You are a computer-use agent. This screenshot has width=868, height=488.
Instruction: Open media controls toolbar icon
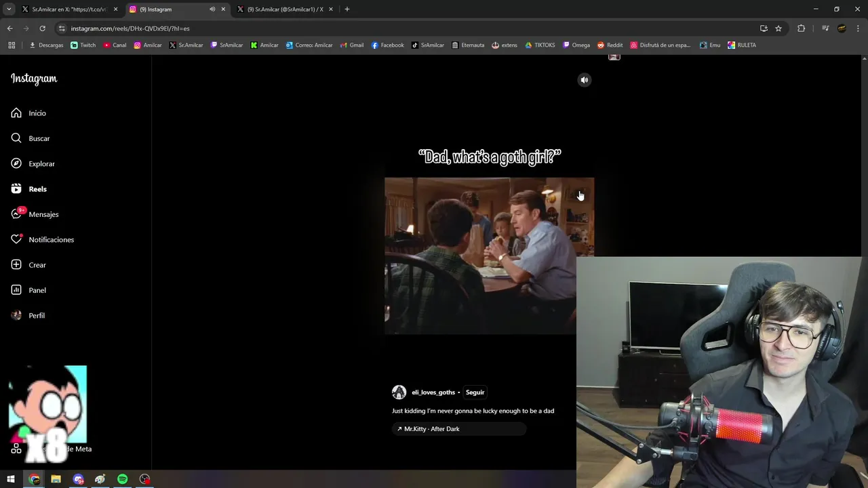(825, 28)
